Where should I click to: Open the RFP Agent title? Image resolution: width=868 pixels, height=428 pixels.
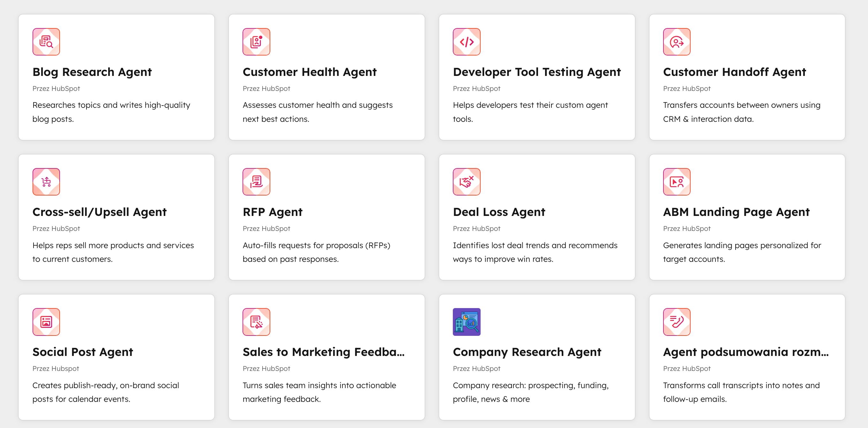pyautogui.click(x=272, y=212)
